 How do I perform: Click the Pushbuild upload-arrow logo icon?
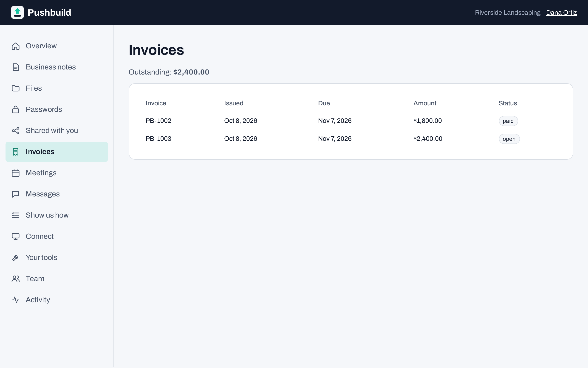point(17,12)
